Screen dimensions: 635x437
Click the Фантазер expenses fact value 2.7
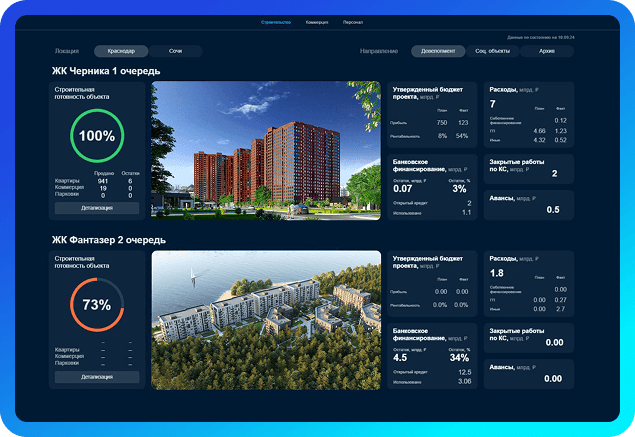tap(560, 309)
